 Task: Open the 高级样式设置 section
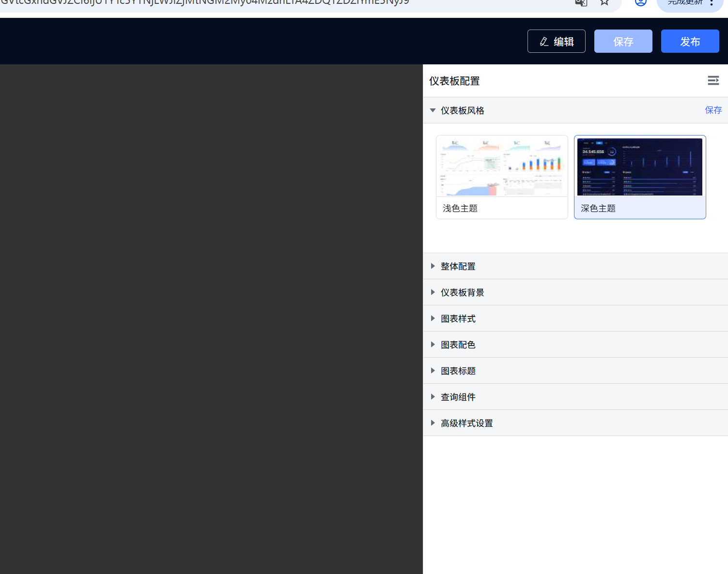coord(466,423)
